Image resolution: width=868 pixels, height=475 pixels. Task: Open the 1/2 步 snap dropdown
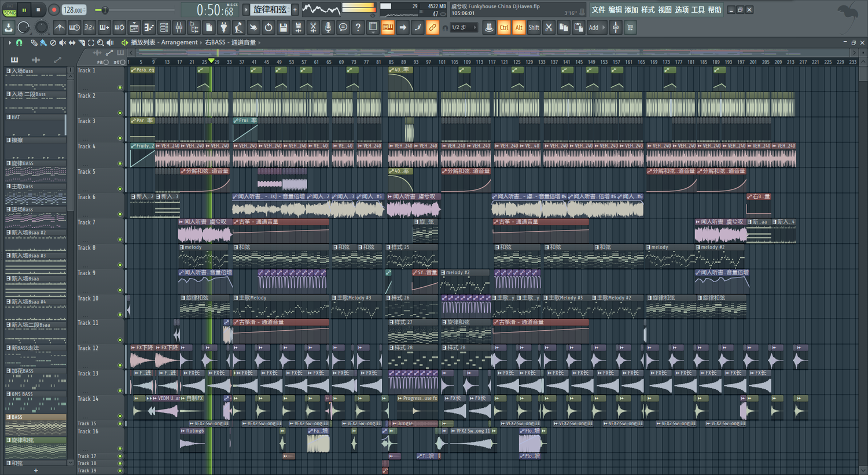[x=464, y=27]
